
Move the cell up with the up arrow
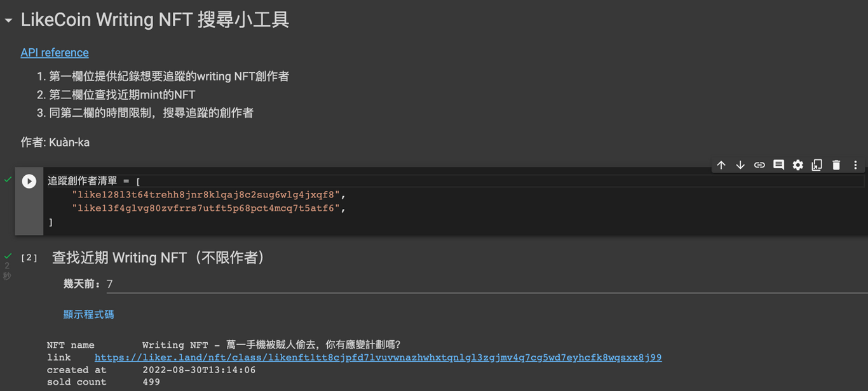tap(721, 165)
